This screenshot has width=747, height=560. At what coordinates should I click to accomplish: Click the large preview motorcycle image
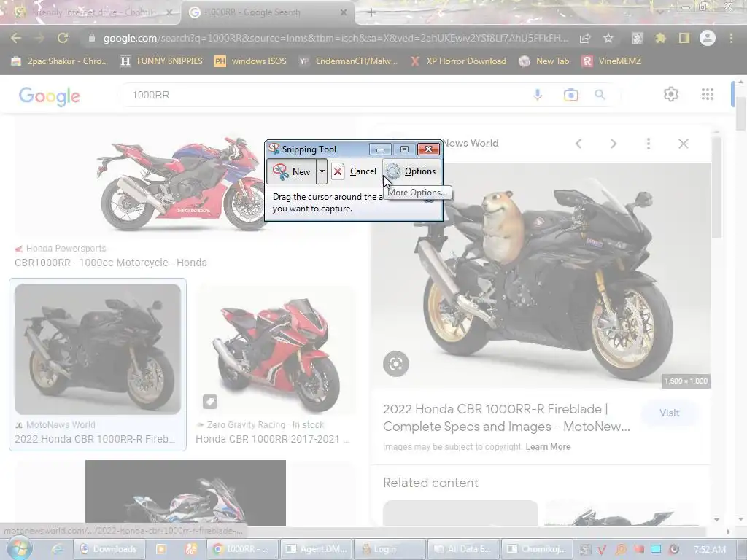coord(541,275)
